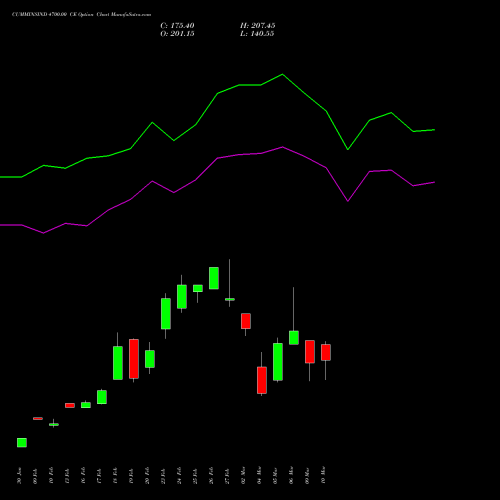This screenshot has height=500, width=500.
Task: Click the 05 Mar date label
Action: 275,475
